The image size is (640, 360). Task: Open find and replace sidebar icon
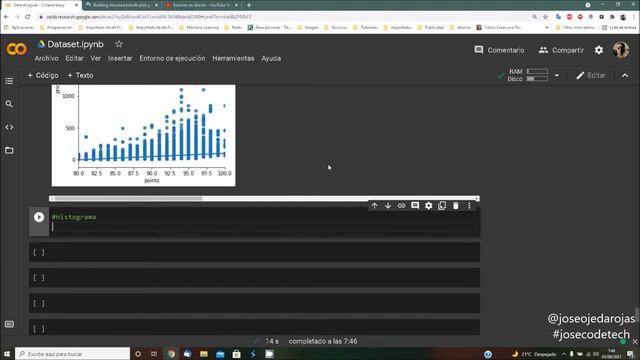(9, 104)
